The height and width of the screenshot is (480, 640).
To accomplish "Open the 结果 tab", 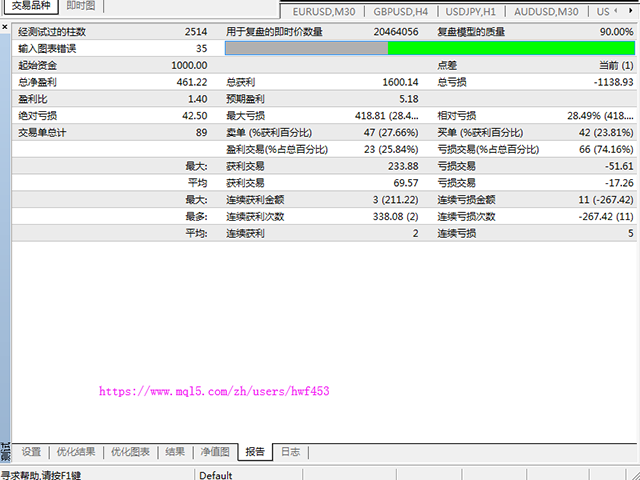I will tap(175, 452).
